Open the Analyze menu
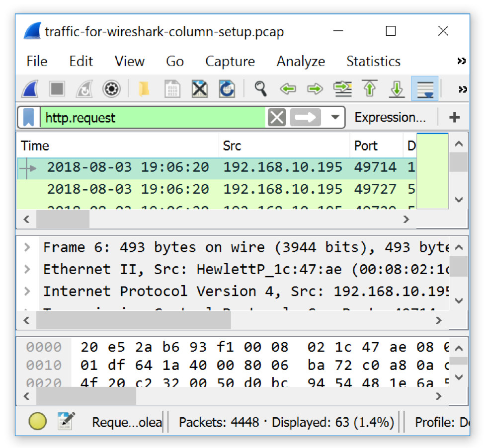The image size is (484, 448). [301, 61]
